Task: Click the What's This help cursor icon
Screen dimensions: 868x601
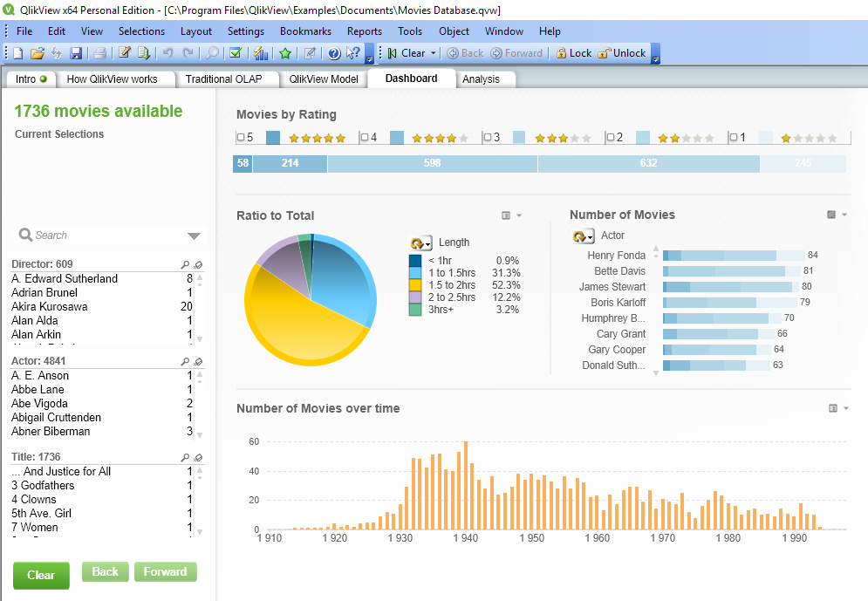Action: pos(353,53)
